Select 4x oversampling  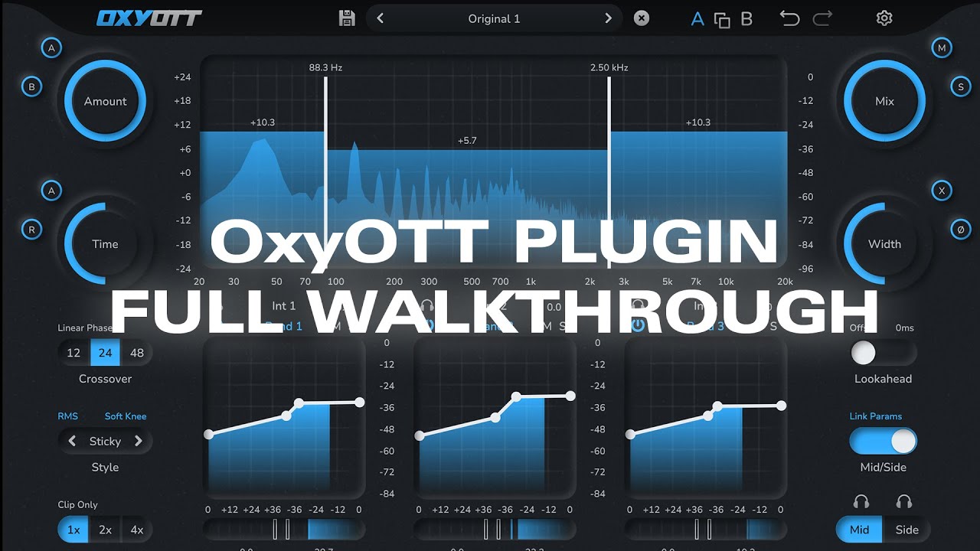137,530
